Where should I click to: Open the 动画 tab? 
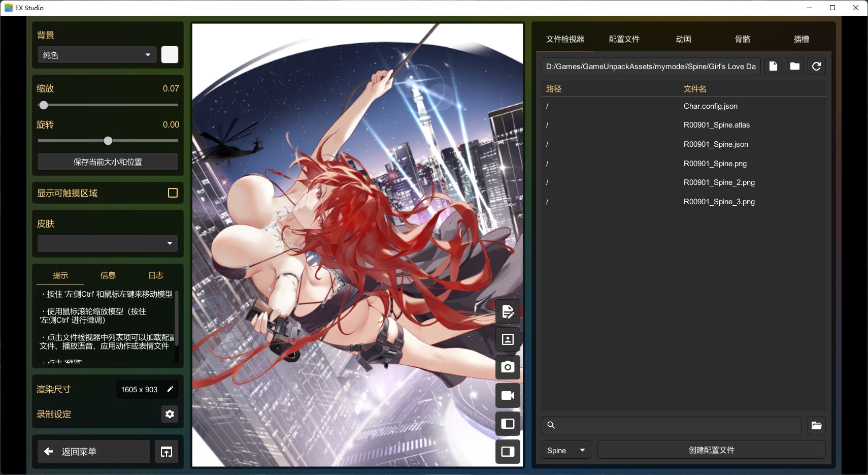684,39
